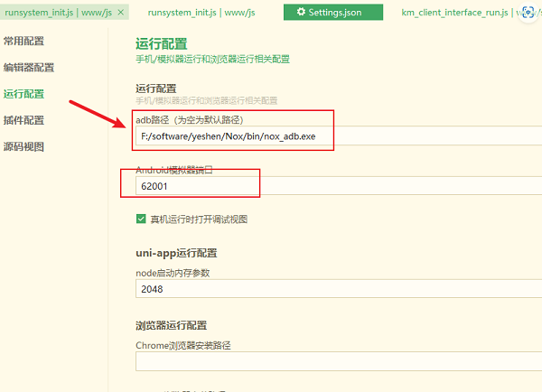Click the 真机运行时打开调试视图 label text
542x392 pixels.
[x=198, y=219]
